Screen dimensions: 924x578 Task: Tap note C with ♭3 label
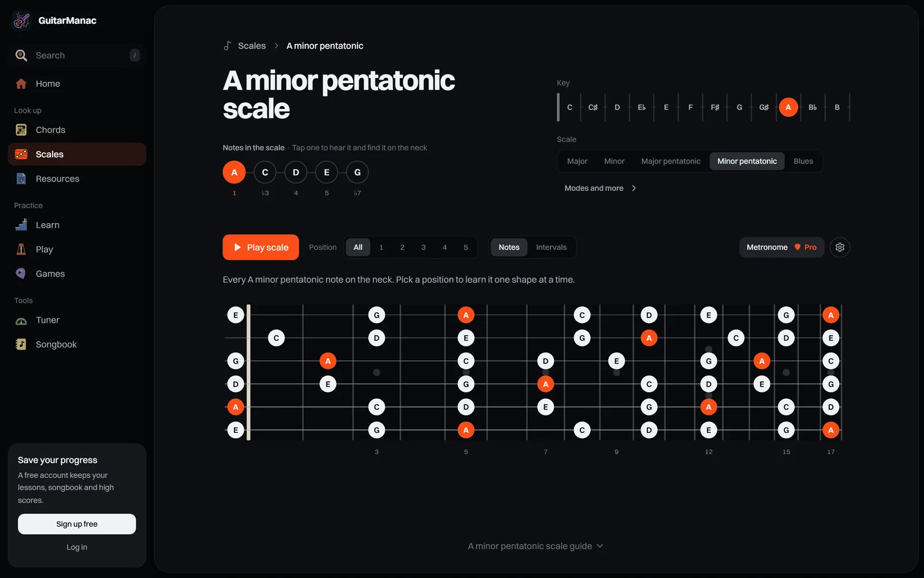click(265, 172)
